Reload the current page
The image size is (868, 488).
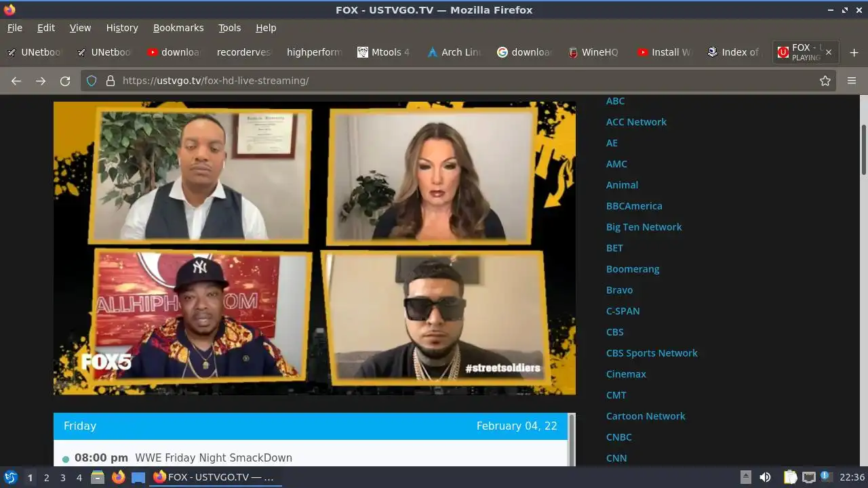(65, 81)
